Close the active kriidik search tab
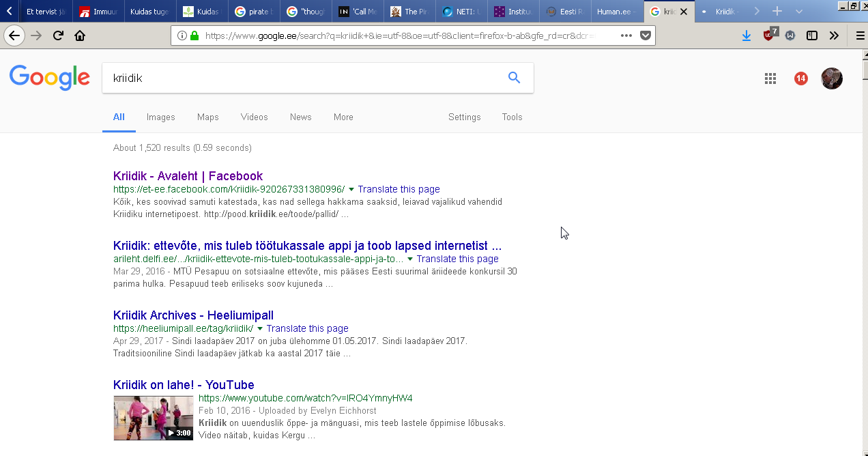The width and height of the screenshot is (868, 456). [684, 12]
